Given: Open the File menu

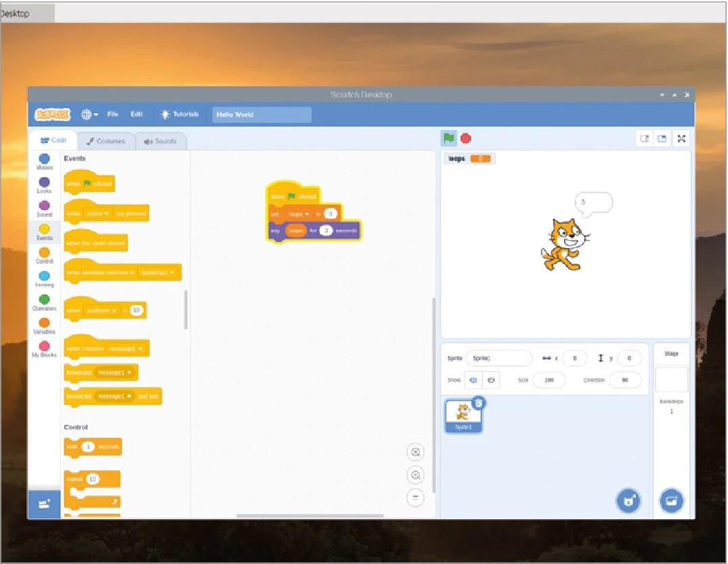Looking at the screenshot, I should (x=113, y=115).
